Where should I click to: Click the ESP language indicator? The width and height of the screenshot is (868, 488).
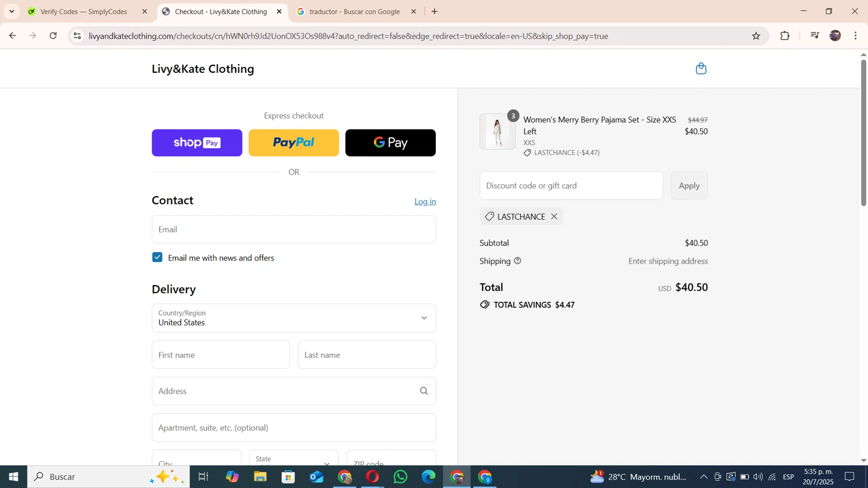point(788,477)
